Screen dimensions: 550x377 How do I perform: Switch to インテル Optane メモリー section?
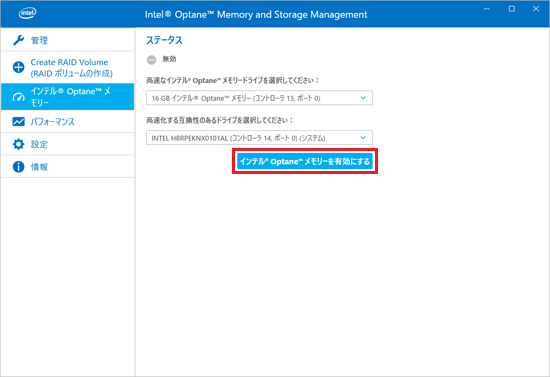68,97
